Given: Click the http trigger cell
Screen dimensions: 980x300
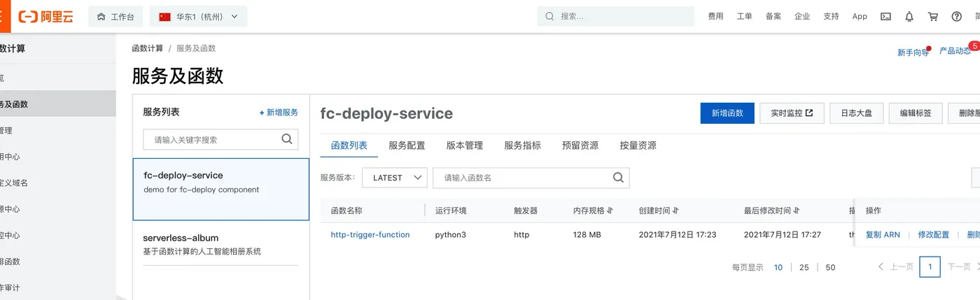Looking at the screenshot, I should (x=521, y=235).
